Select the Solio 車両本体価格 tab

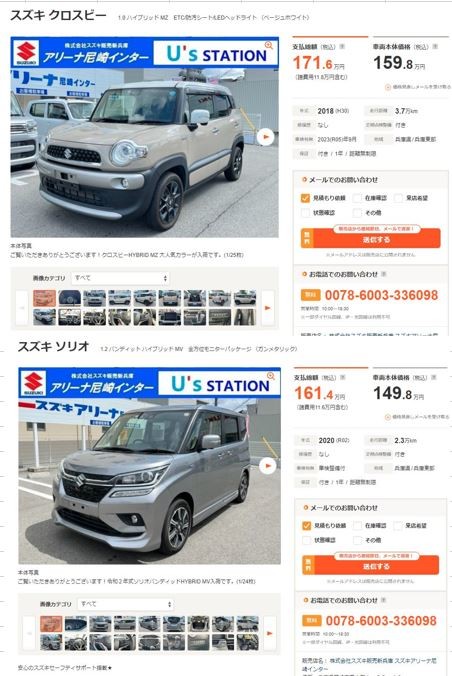410,388
